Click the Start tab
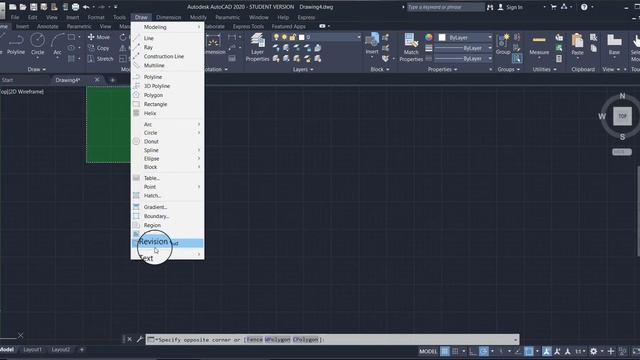Screen dimensions: 640x360 pyautogui.click(x=7, y=80)
